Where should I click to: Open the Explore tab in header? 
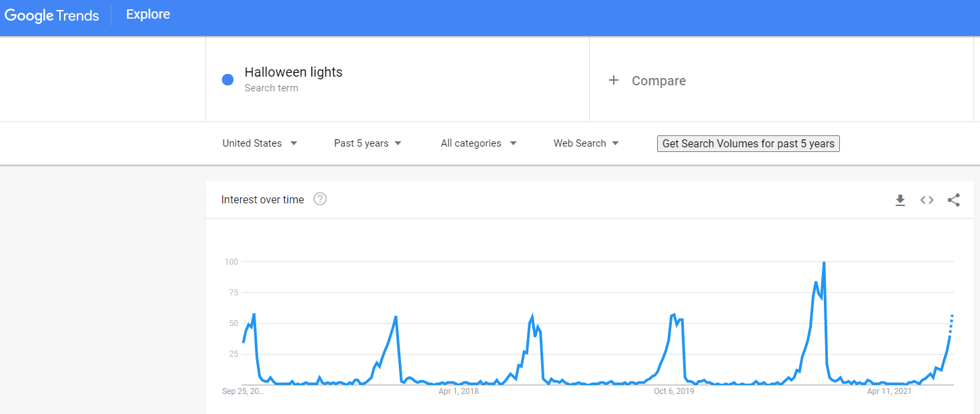(148, 15)
